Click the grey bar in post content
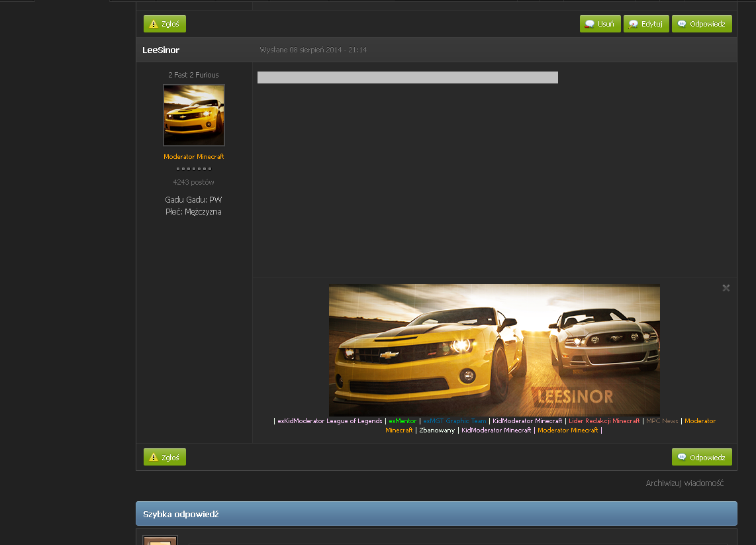This screenshot has height=545, width=756. click(x=407, y=77)
